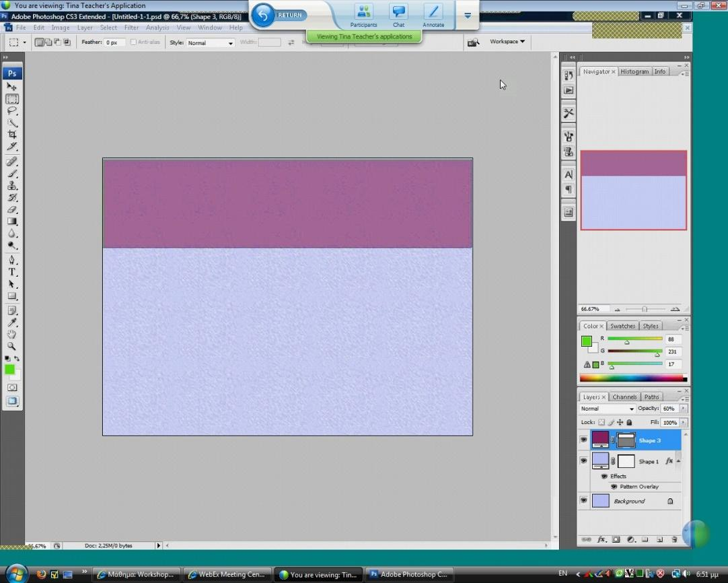Select the Move tool

(x=11, y=87)
